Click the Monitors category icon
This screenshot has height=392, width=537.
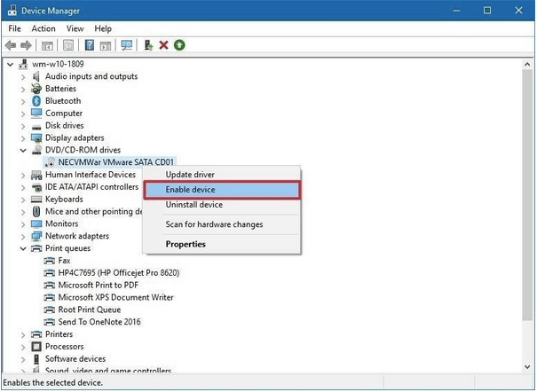coord(36,223)
